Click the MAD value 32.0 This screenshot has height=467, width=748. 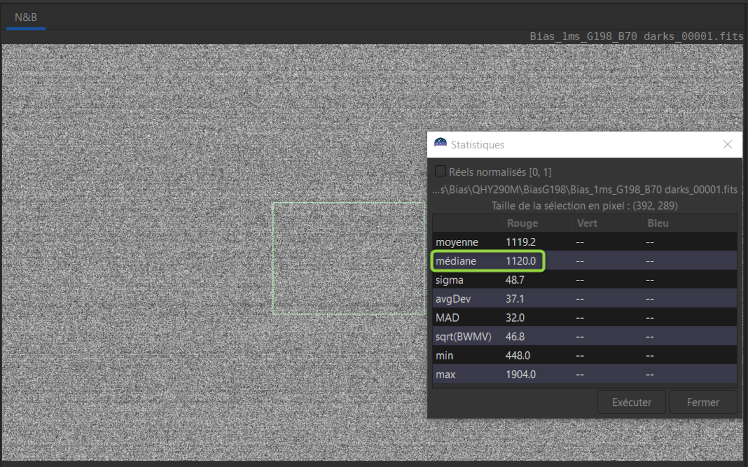[517, 318]
